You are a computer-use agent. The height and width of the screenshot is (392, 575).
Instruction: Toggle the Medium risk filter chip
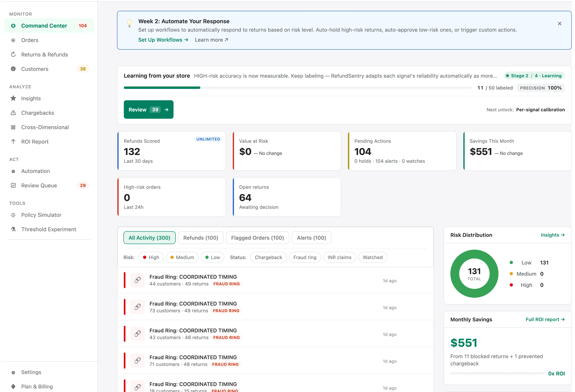tap(182, 257)
